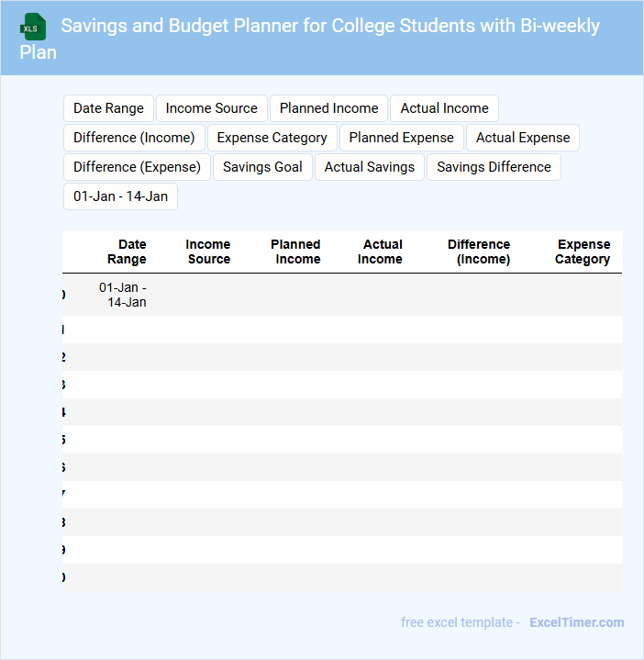Click the green XLS file icon

(33, 28)
